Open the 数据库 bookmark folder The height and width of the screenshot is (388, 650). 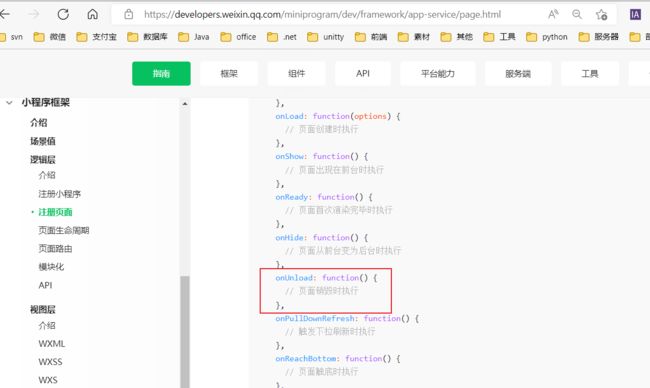148,37
